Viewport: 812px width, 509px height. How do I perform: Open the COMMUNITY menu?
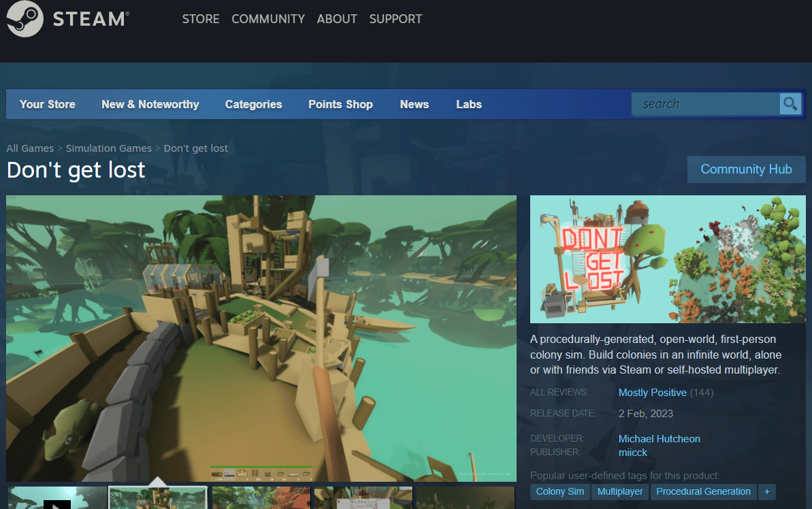[267, 18]
